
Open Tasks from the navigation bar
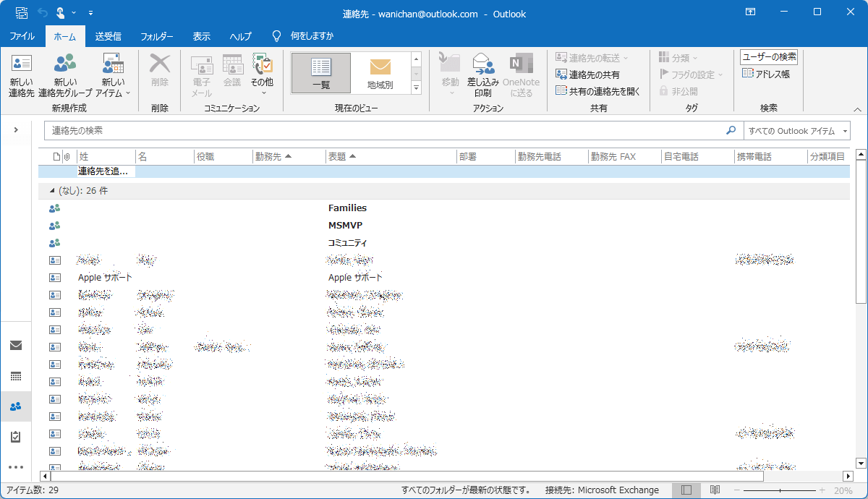coord(16,437)
